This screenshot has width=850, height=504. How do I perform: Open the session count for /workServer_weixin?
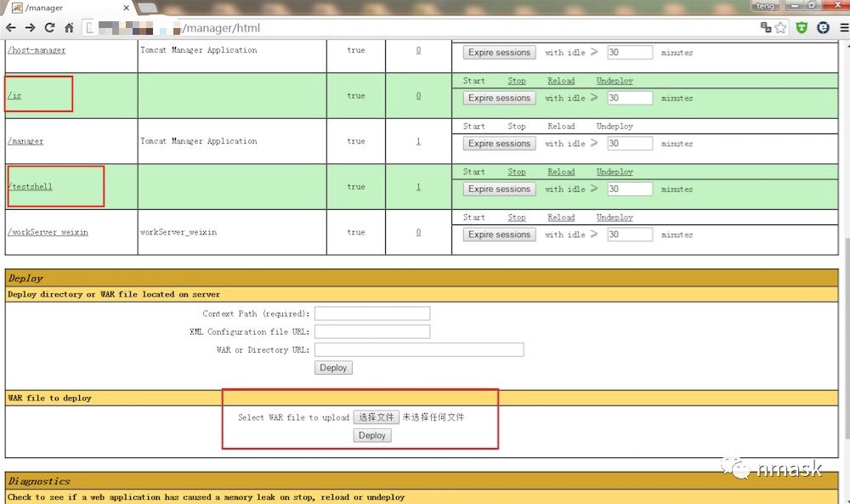click(418, 232)
